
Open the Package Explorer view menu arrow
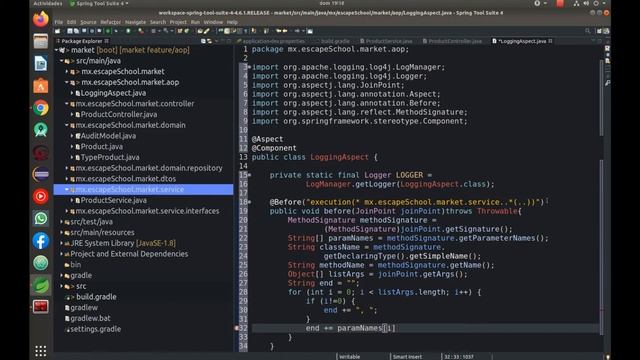[x=216, y=41]
